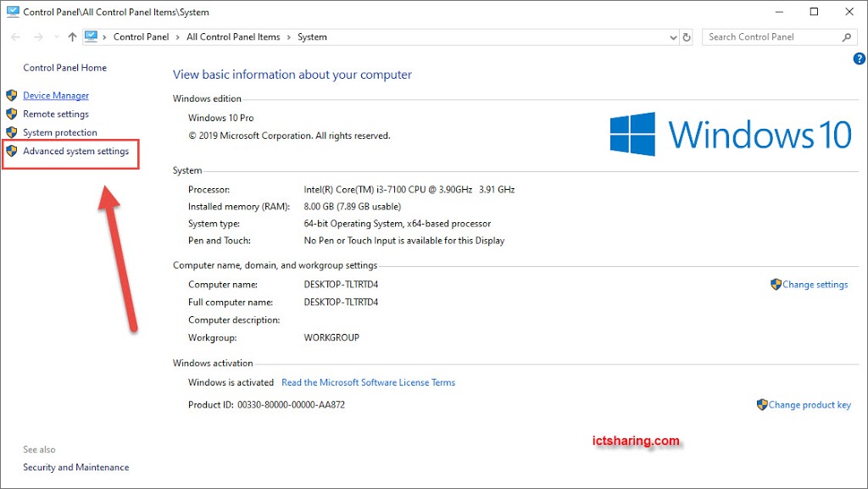The width and height of the screenshot is (868, 489).
Task: Minimize the System window
Action: 779,12
